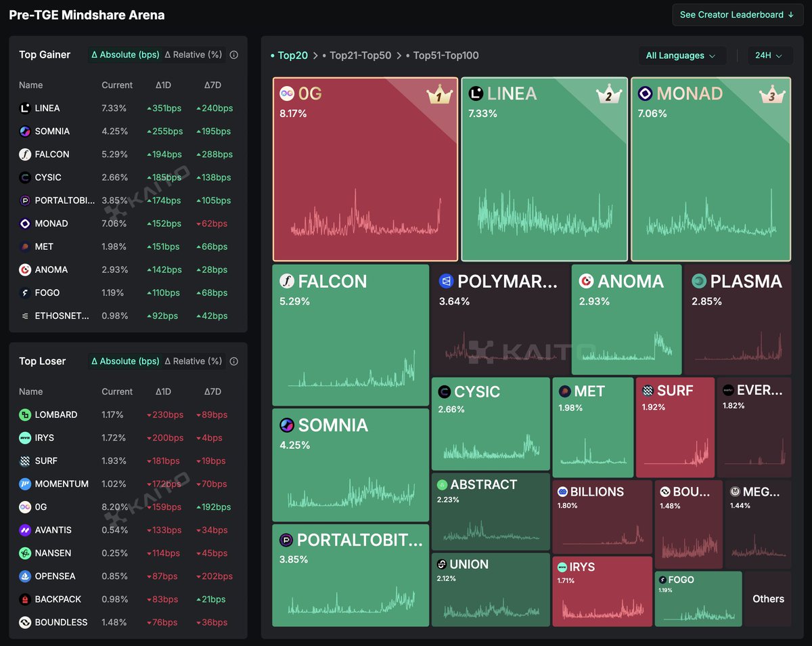Select Absolute (bps) in Top Loser panel
This screenshot has width=812, height=646.
coord(125,362)
